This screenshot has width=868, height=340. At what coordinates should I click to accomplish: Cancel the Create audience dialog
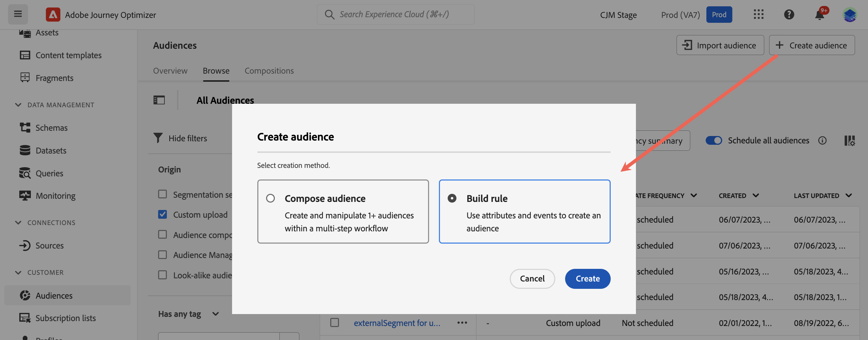pyautogui.click(x=532, y=279)
